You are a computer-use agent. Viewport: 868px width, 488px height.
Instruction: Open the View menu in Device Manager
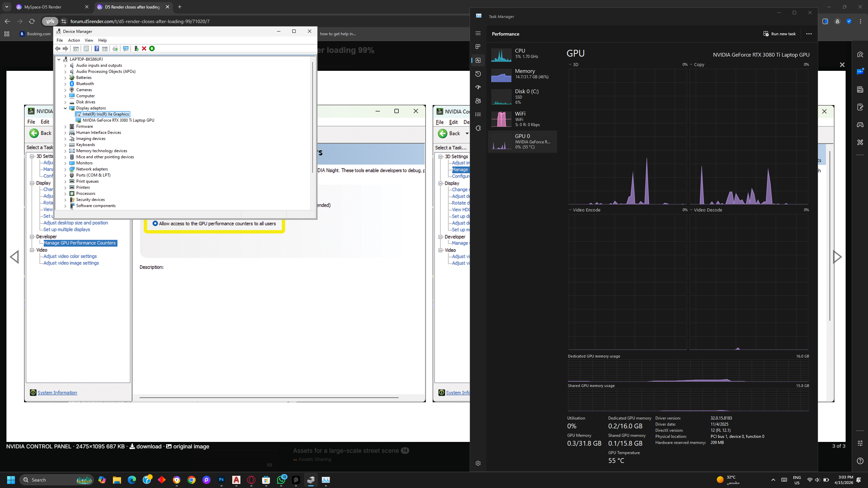click(89, 40)
